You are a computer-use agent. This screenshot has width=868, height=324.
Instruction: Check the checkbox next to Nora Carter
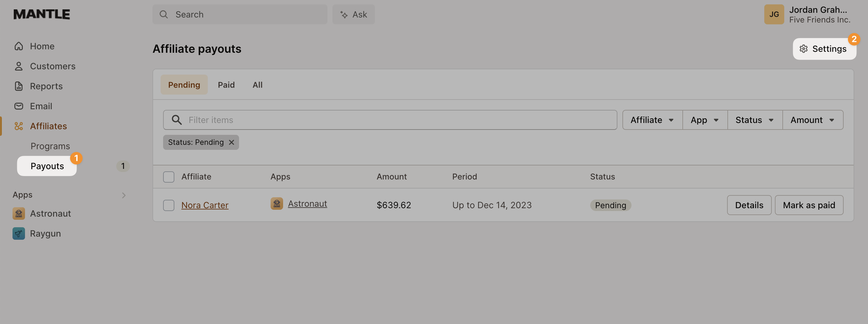pos(168,205)
